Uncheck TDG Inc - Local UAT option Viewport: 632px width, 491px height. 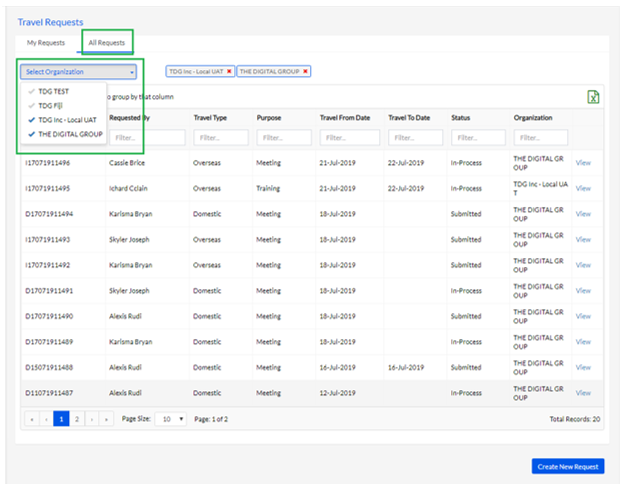(x=62, y=120)
